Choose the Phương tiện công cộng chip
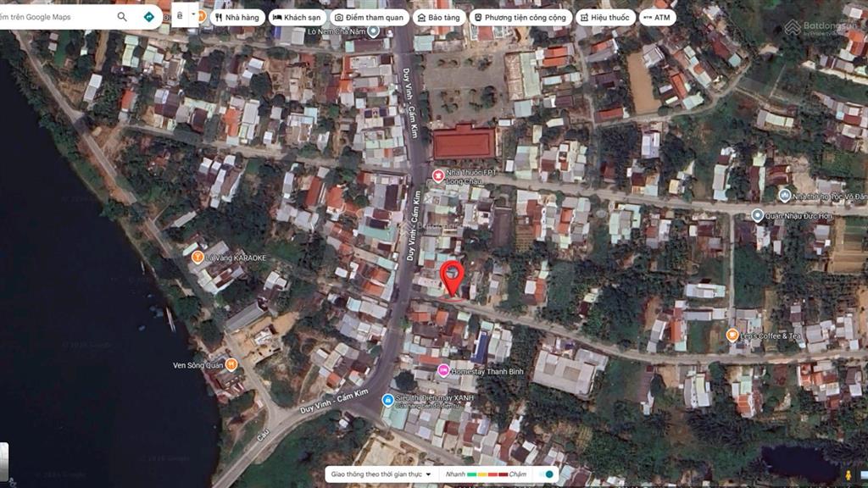The image size is (868, 488). click(520, 17)
